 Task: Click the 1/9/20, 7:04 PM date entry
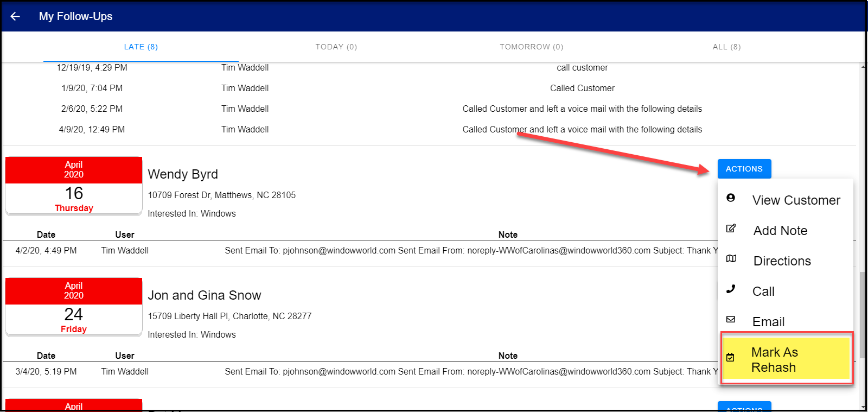(92, 88)
